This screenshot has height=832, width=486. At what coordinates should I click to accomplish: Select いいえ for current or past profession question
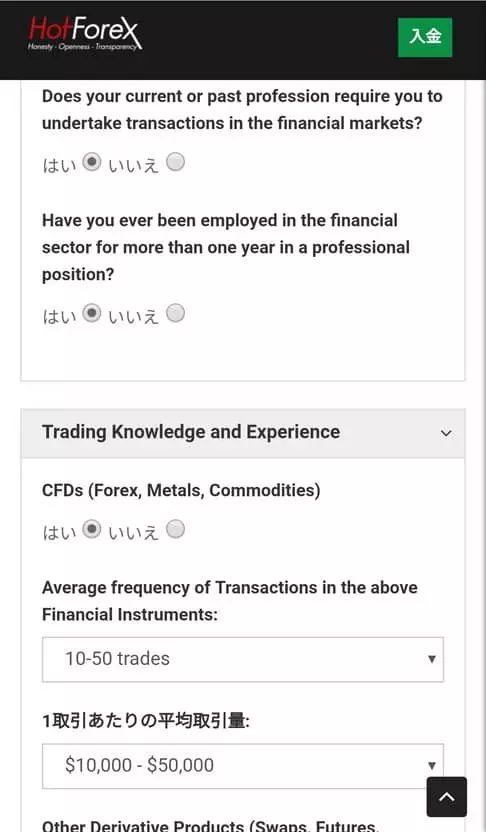(x=176, y=162)
